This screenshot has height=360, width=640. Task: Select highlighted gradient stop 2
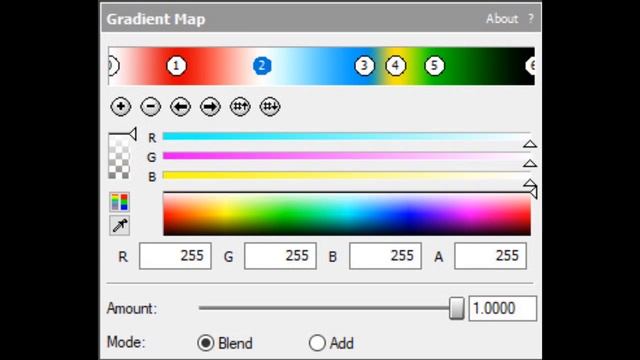click(262, 66)
